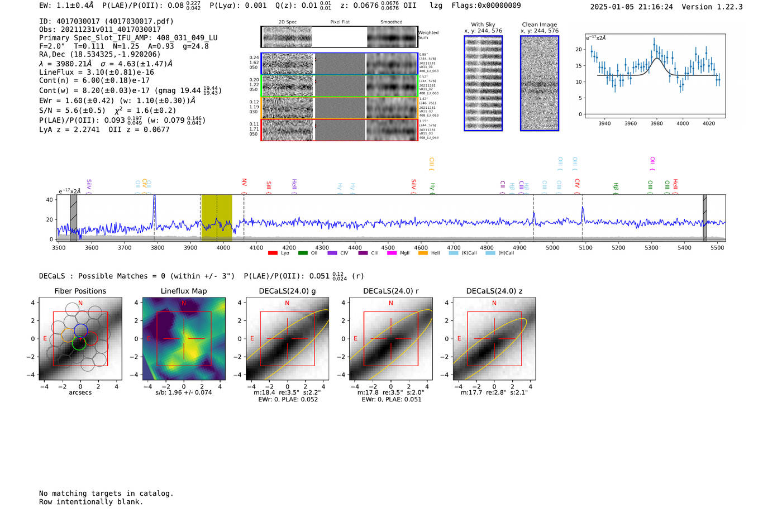
Task: Click the Lyα red legend swatch
Action: point(273,253)
